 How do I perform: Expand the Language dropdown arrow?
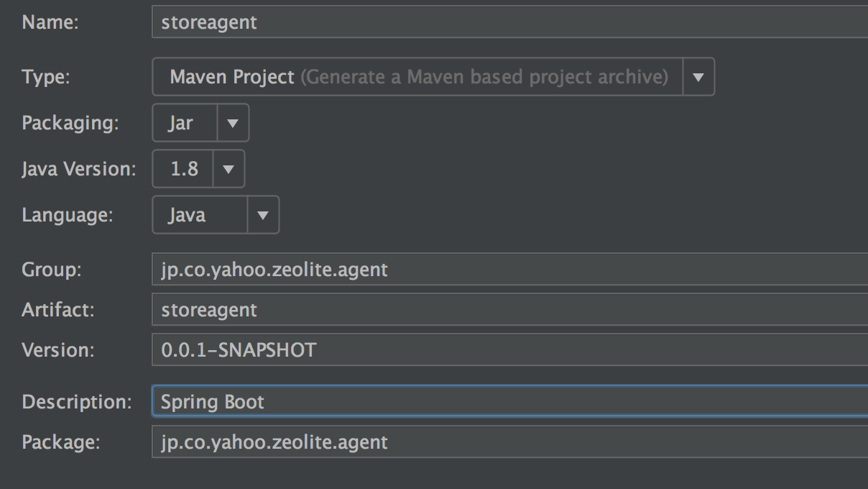[x=263, y=215]
